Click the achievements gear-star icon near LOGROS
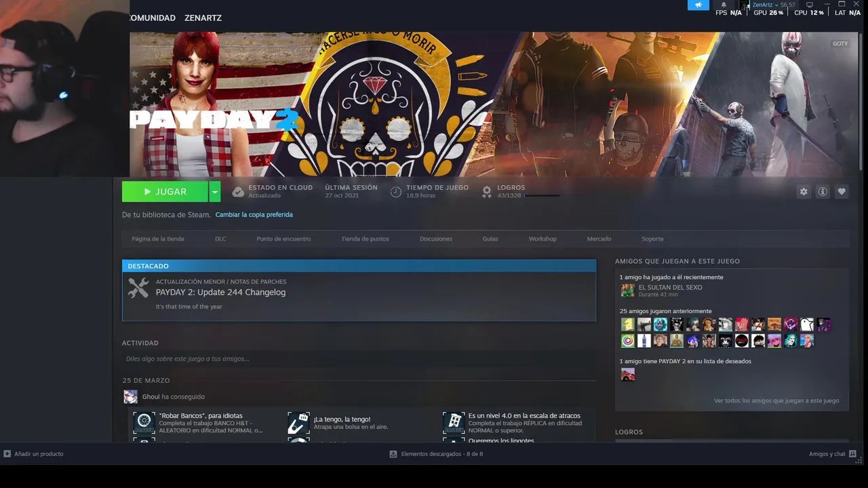This screenshot has width=868, height=488. coord(487,192)
